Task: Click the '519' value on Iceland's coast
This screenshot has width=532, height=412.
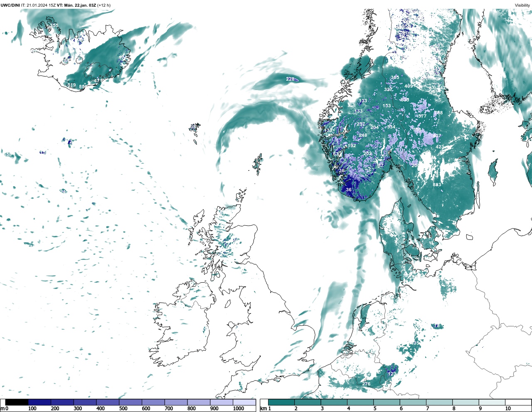Action: tap(71, 85)
